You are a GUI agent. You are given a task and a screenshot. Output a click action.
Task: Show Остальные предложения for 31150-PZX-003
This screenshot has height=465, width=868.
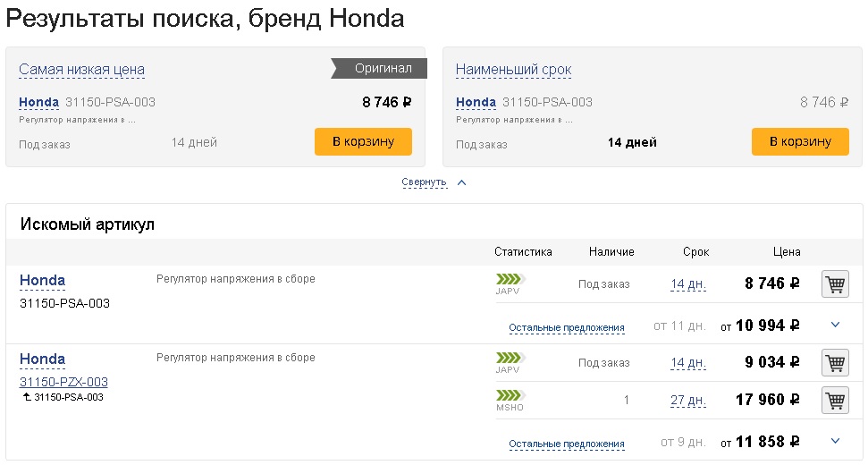567,444
